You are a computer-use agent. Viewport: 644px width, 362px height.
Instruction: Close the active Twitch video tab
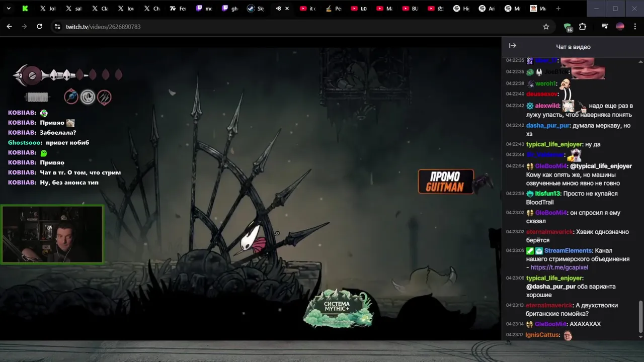point(287,9)
